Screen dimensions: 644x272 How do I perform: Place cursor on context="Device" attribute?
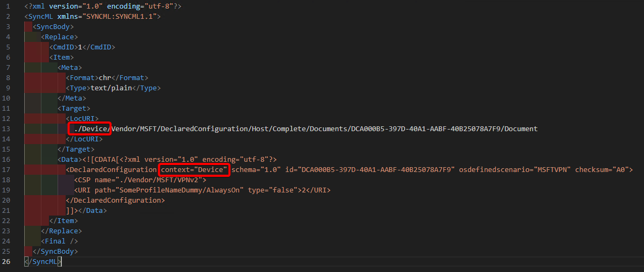(194, 170)
